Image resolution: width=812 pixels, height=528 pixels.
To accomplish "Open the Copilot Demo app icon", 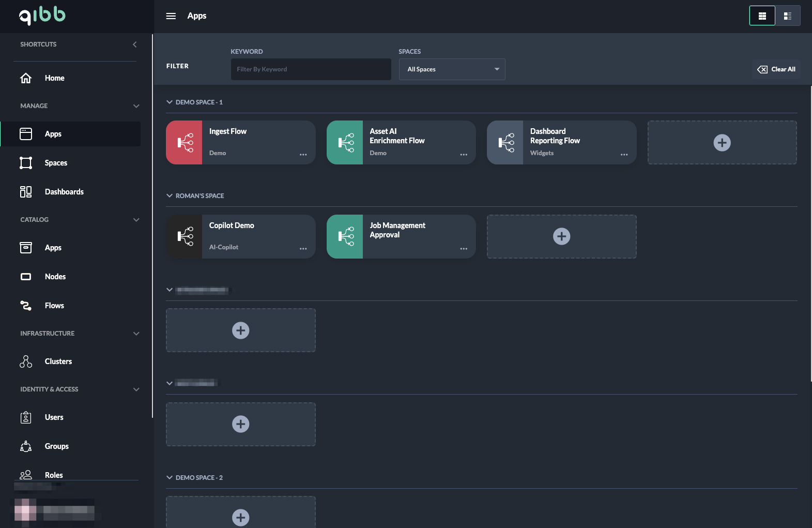I will click(185, 237).
